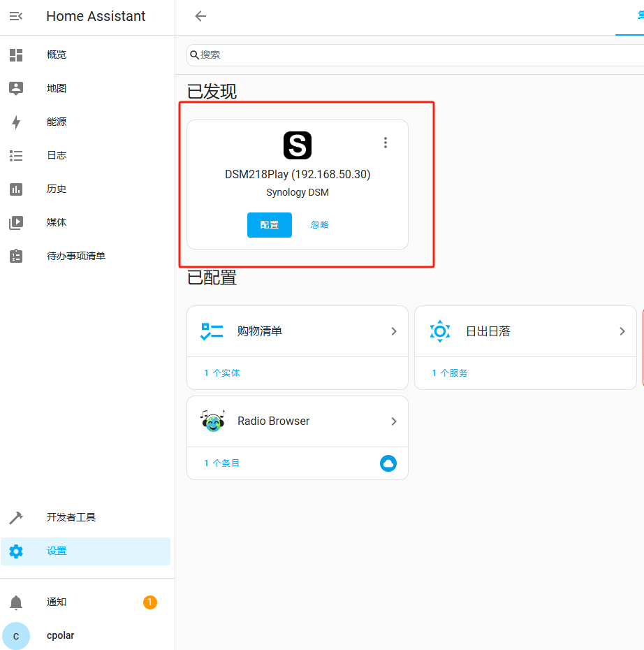Image resolution: width=644 pixels, height=650 pixels.
Task: Select 媒体 in the sidebar
Action: pos(85,223)
